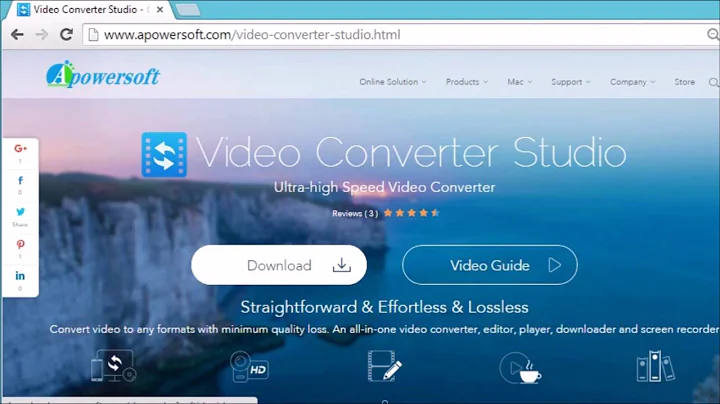Share on LinkedIn sidebar icon
The image size is (720, 404).
click(20, 276)
